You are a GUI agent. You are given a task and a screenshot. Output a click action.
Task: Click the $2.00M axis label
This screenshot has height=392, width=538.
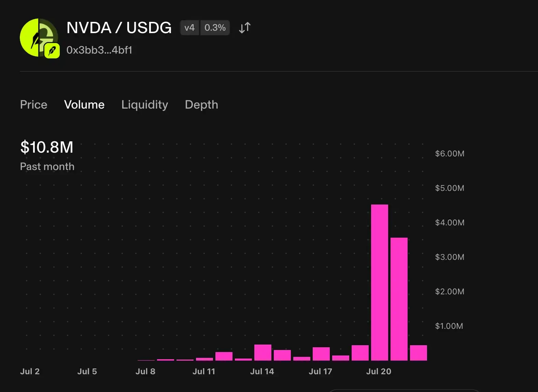[x=450, y=292]
